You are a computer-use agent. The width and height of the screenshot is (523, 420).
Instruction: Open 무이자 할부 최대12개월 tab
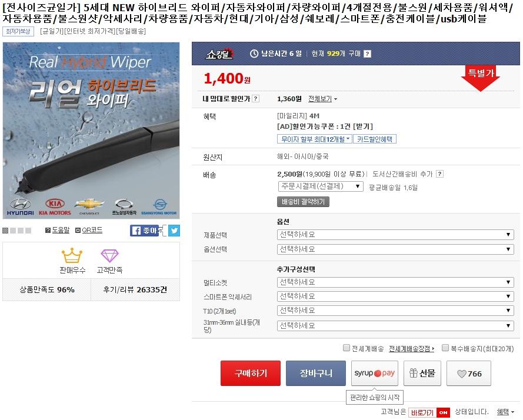pos(315,139)
